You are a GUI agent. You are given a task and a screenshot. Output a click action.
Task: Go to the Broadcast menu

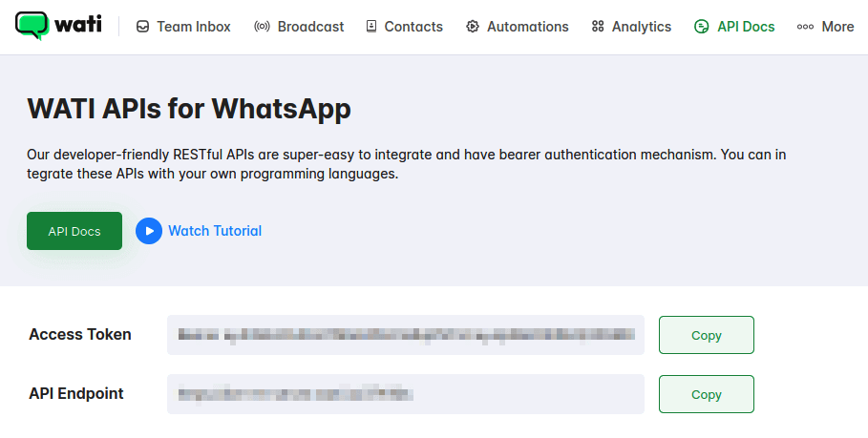click(299, 27)
